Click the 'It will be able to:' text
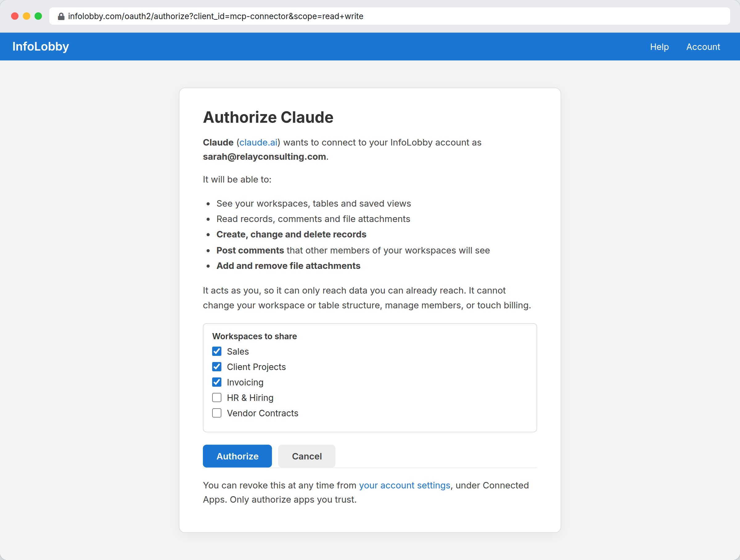The width and height of the screenshot is (740, 560). (x=237, y=180)
